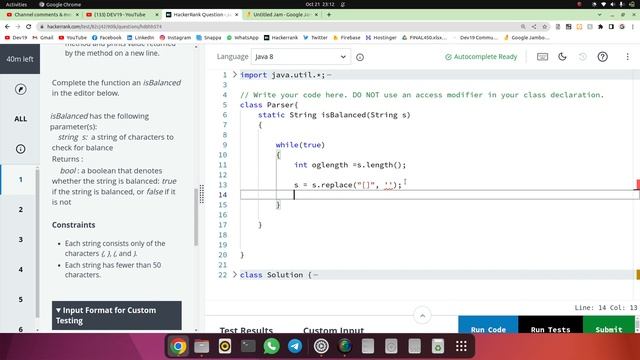Open the LinkedIn bookmark
The image size is (640, 360).
coord(140,38)
